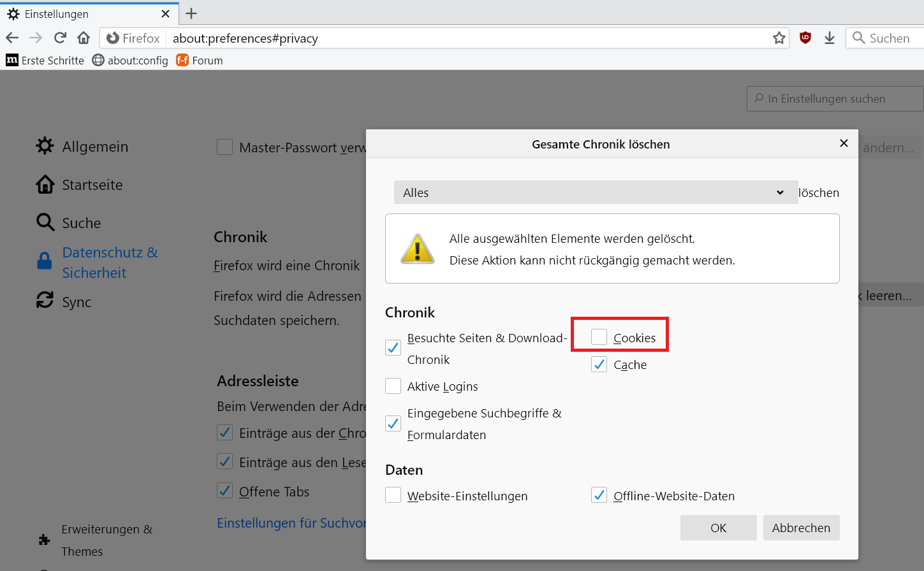This screenshot has width=924, height=571.
Task: Uncheck the Cache checkbox
Action: tap(599, 365)
